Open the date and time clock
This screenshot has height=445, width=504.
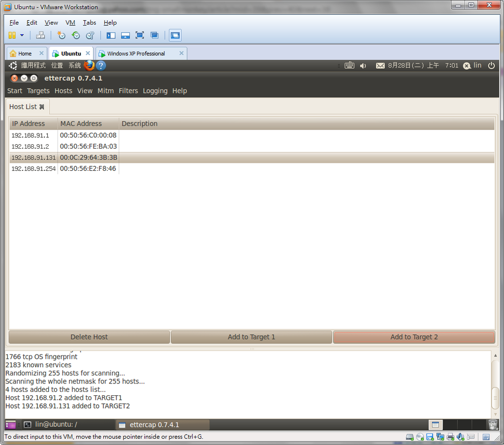423,65
